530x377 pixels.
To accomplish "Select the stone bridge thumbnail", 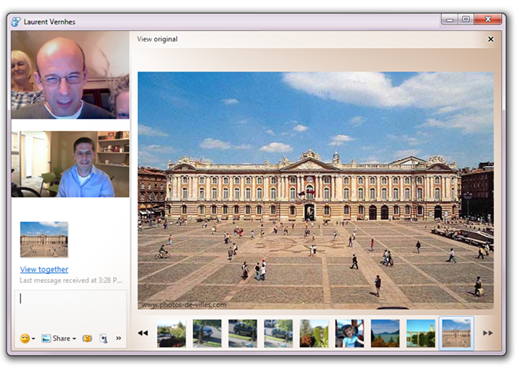I will click(421, 333).
